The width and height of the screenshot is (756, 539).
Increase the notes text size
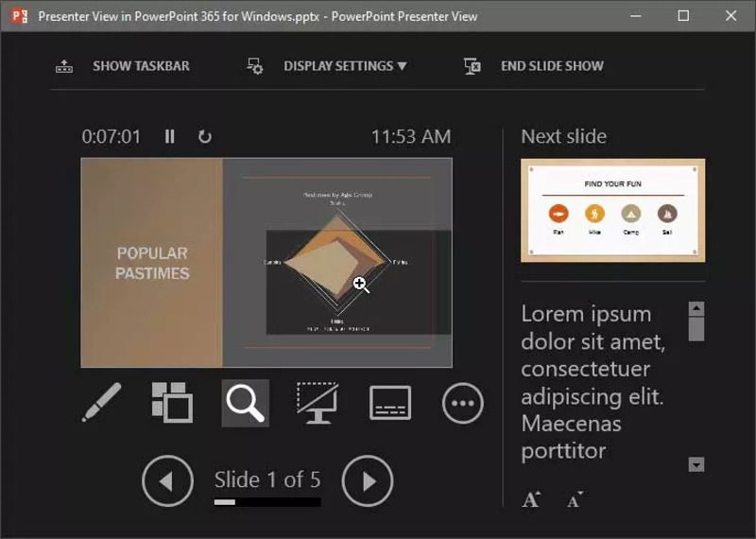(531, 499)
